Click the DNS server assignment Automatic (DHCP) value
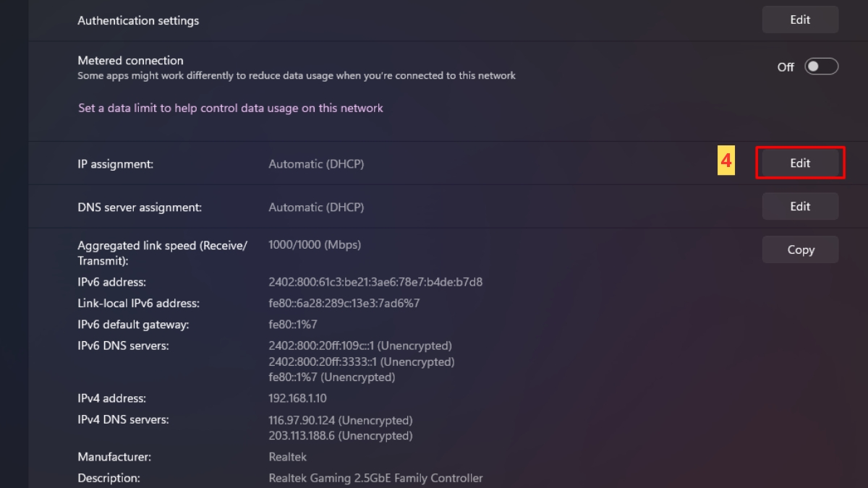The height and width of the screenshot is (488, 868). [316, 207]
